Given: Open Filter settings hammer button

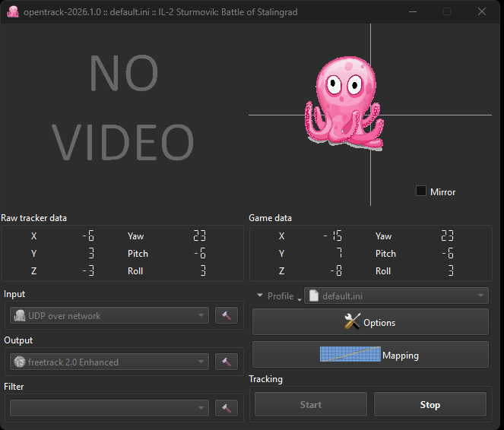Looking at the screenshot, I should tap(227, 408).
